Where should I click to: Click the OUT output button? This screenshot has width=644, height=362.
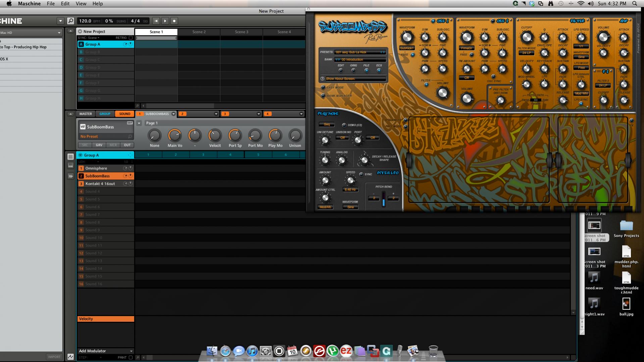pos(127,145)
